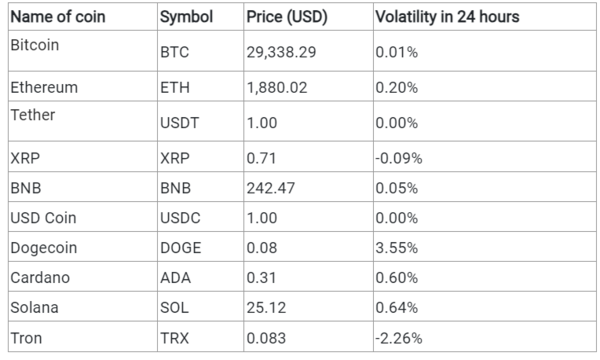The image size is (600, 360).
Task: Select the Ethereum name cell
Action: [x=83, y=86]
